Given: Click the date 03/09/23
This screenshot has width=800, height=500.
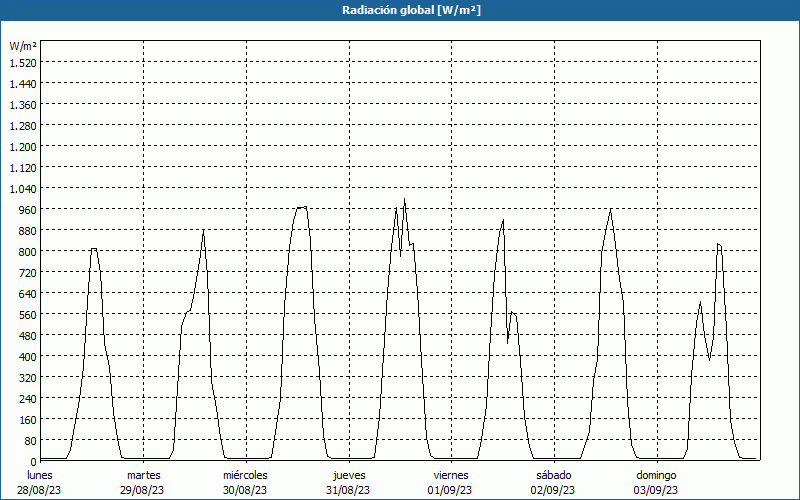Looking at the screenshot, I should (656, 490).
